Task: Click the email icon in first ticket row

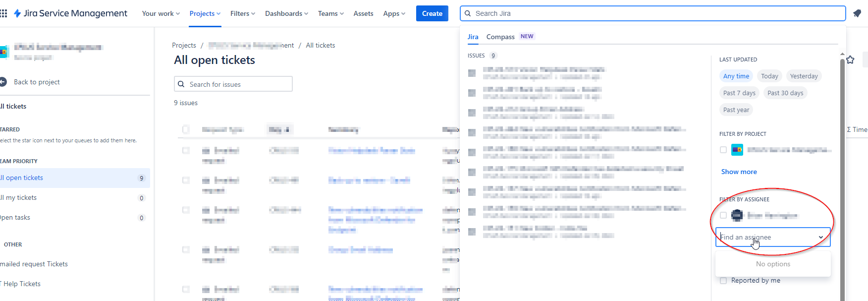Action: (x=206, y=151)
